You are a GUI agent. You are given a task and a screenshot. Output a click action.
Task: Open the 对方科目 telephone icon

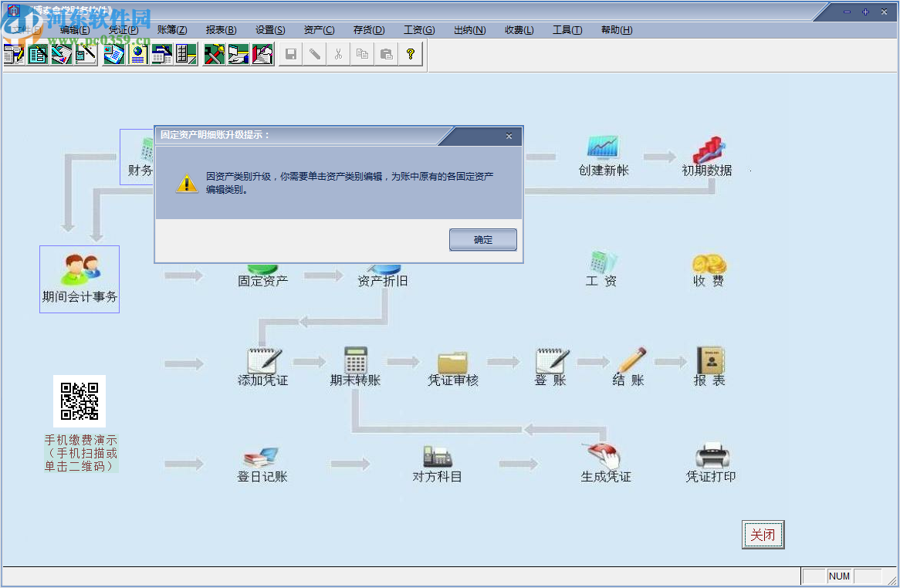point(438,457)
